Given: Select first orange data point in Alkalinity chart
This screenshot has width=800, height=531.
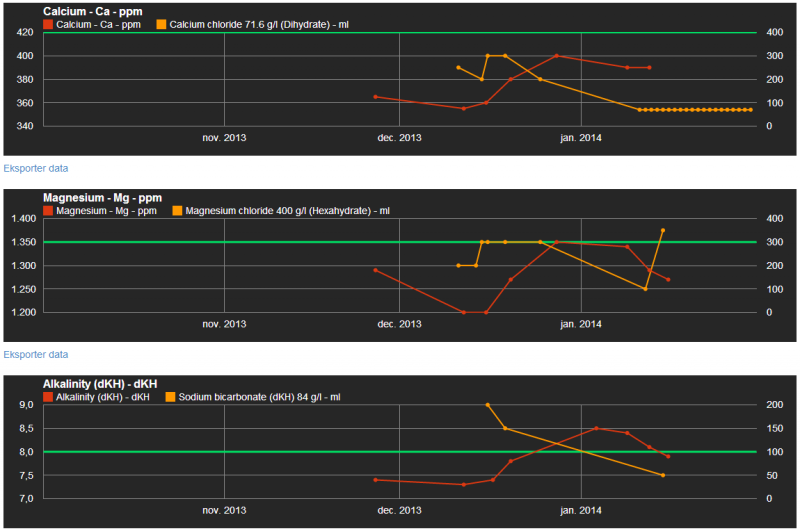Looking at the screenshot, I should pyautogui.click(x=487, y=405).
